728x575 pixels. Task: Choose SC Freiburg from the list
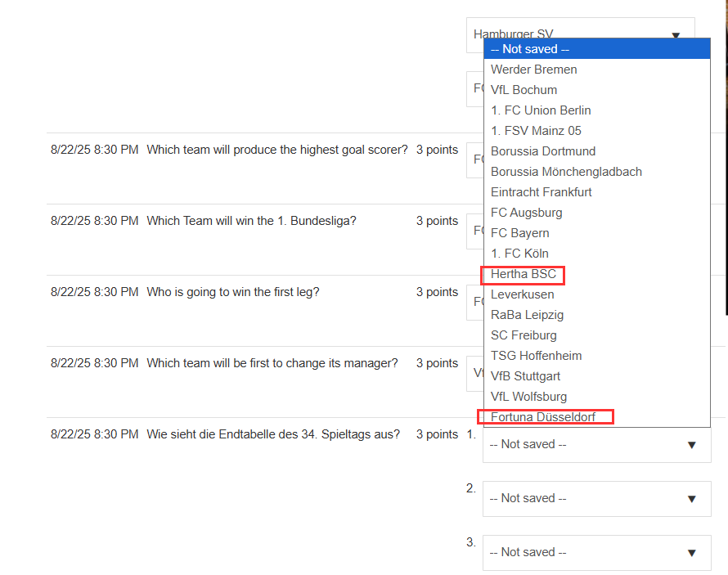596,335
